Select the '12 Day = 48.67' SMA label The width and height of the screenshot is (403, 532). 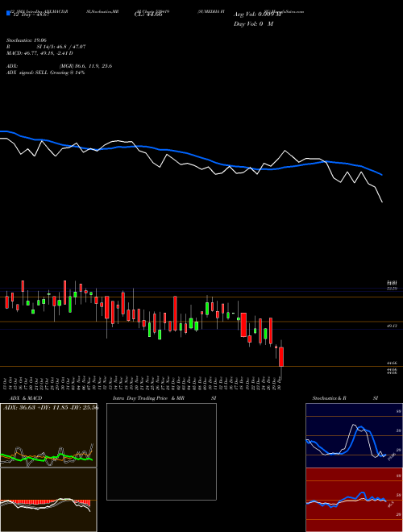point(31,15)
